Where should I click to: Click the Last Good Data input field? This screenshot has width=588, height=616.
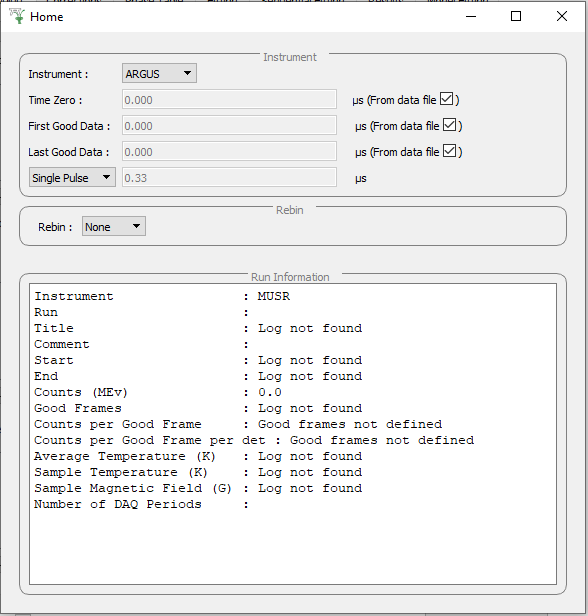pyautogui.click(x=229, y=152)
